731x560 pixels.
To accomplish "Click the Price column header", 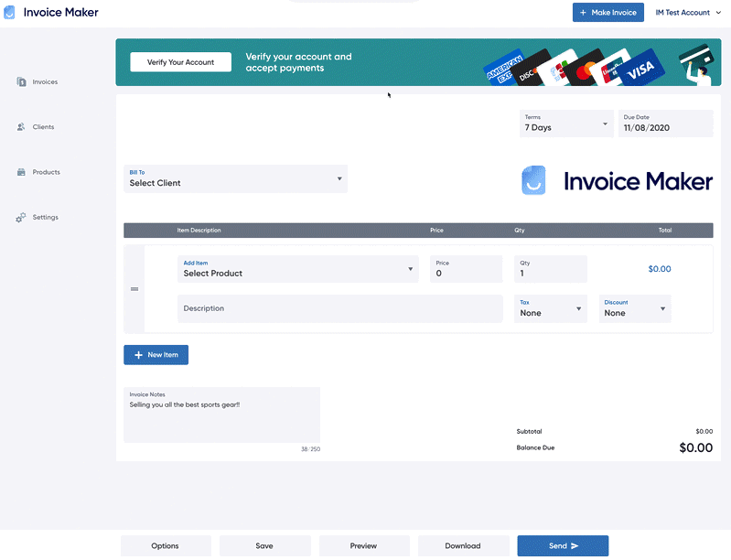I will tap(436, 231).
